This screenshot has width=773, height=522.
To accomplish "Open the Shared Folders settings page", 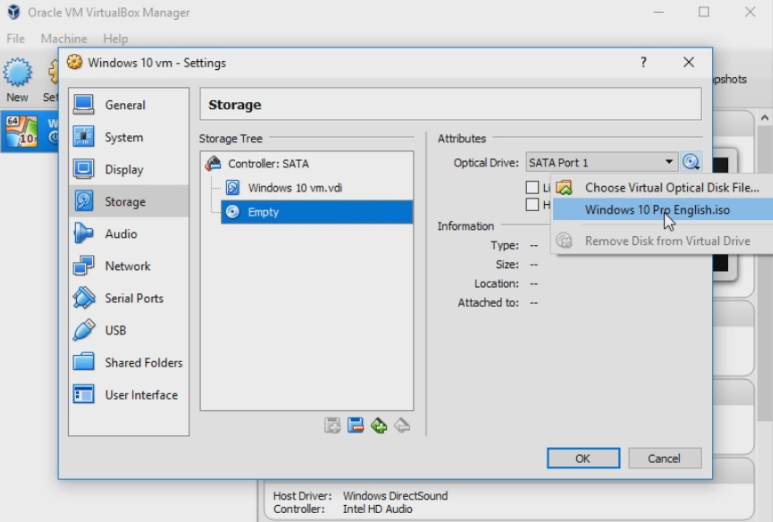I will click(128, 363).
